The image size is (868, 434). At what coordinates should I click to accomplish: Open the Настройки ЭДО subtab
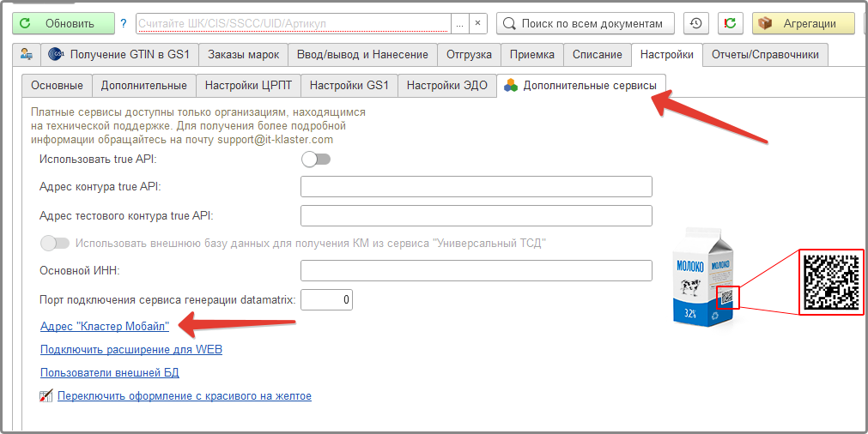point(447,86)
